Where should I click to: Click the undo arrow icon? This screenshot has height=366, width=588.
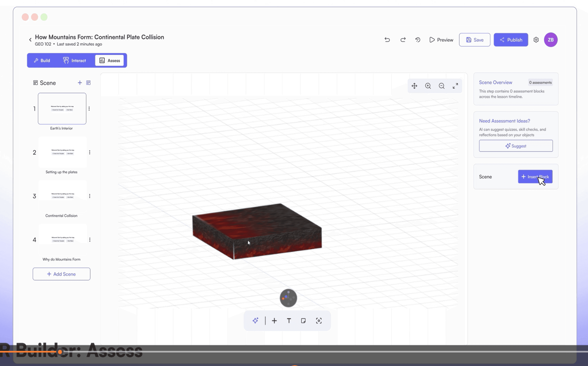pyautogui.click(x=387, y=40)
